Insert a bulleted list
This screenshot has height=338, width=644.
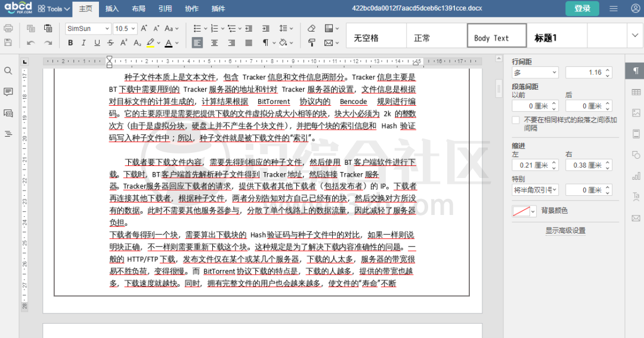tap(197, 29)
